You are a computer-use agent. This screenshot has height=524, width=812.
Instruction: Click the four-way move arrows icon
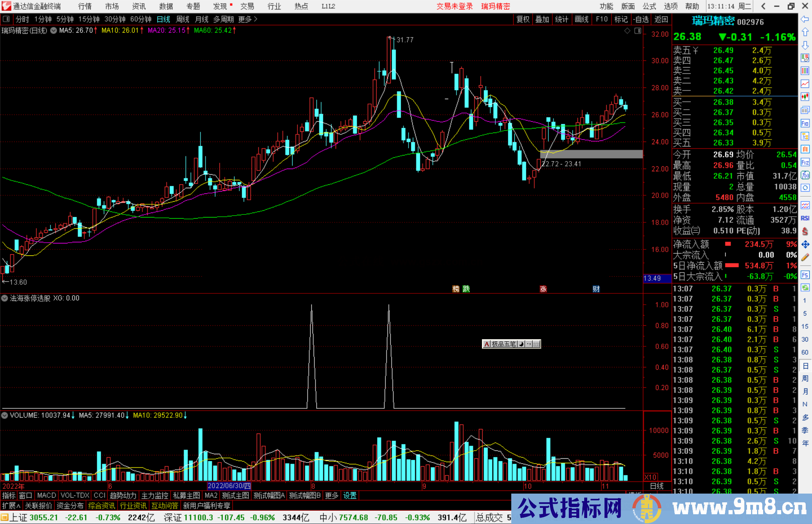(x=805, y=245)
